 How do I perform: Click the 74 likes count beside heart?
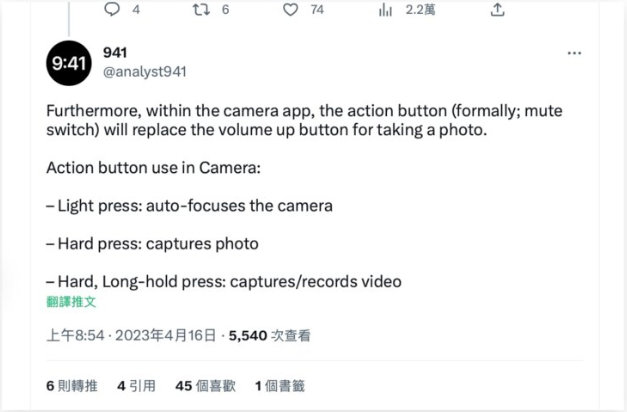tap(317, 10)
